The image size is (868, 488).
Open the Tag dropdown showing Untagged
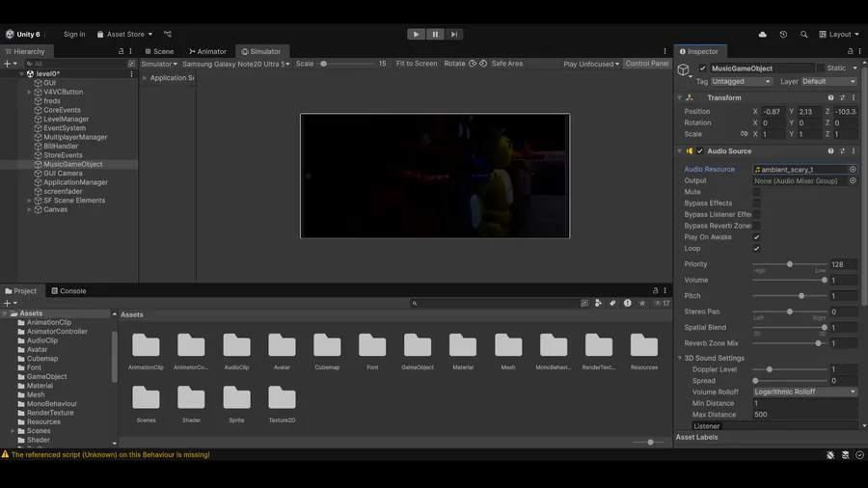point(742,81)
